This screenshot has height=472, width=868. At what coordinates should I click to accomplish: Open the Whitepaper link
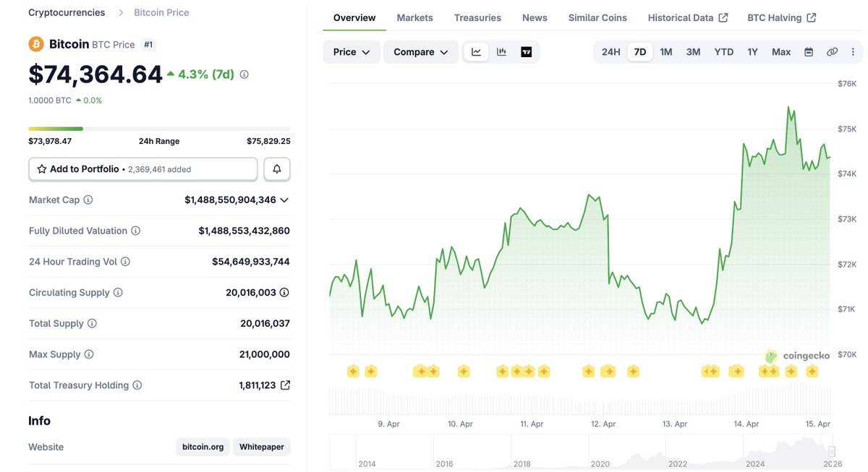tap(264, 447)
